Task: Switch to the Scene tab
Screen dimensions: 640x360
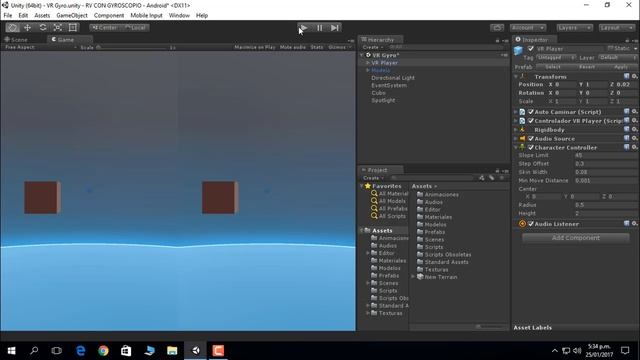Action: tap(16, 40)
